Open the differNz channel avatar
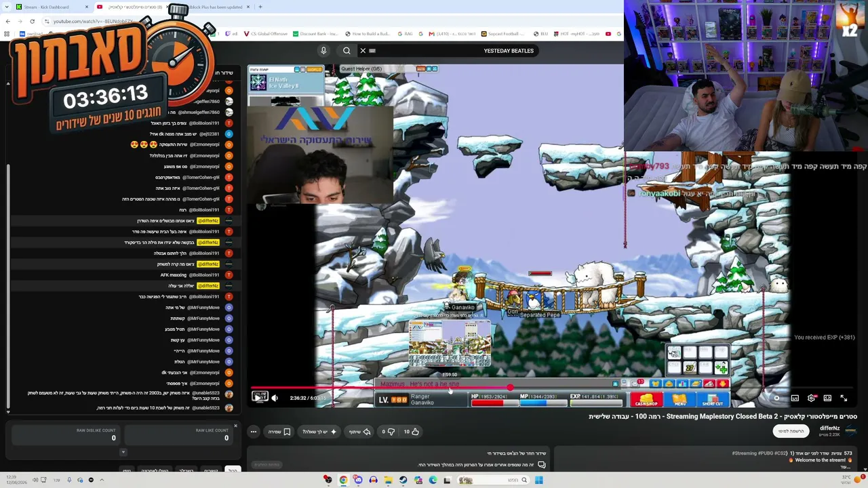Image resolution: width=868 pixels, height=488 pixels. (x=850, y=431)
